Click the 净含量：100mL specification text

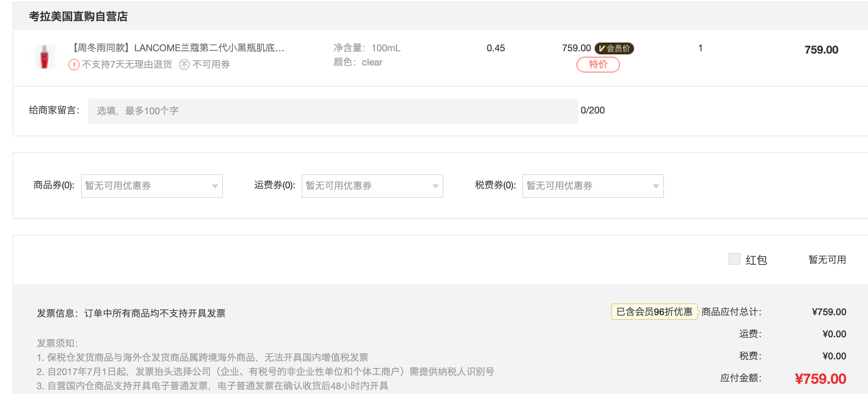[x=367, y=48]
